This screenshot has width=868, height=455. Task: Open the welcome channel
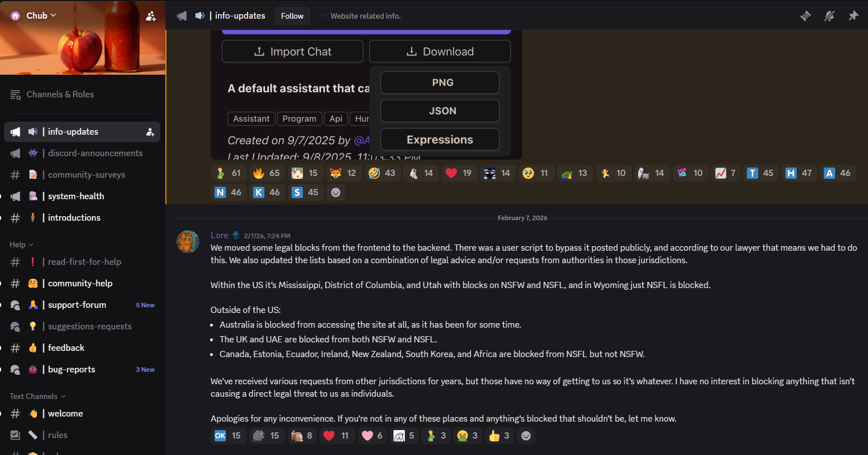[x=82, y=414]
